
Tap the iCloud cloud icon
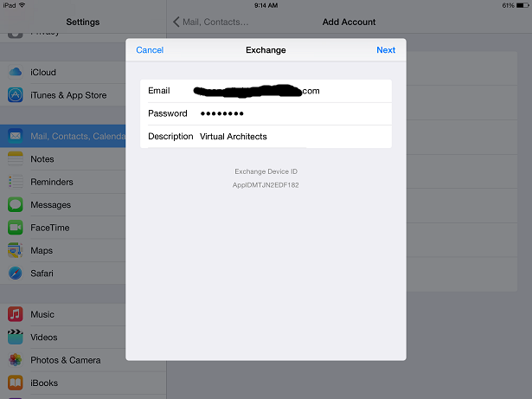tap(16, 72)
